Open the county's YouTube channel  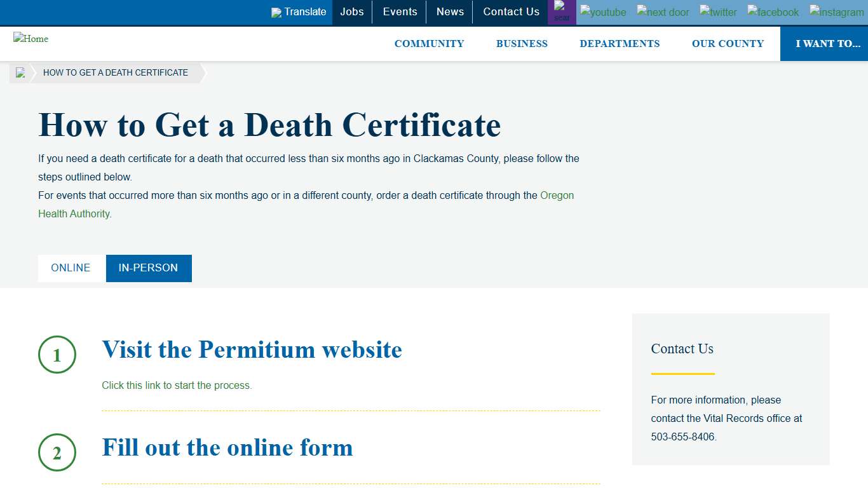pos(602,12)
